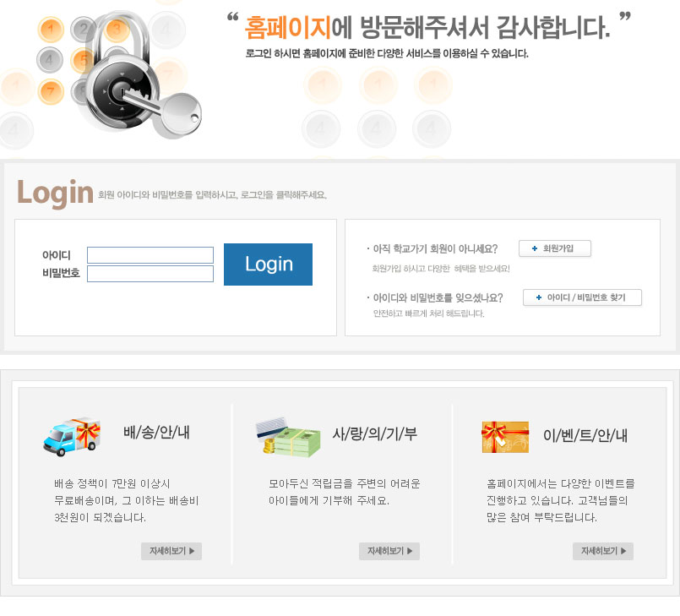
Task: Select the 아이디 / 비밀번호 찾기 button
Action: pyautogui.click(x=582, y=297)
